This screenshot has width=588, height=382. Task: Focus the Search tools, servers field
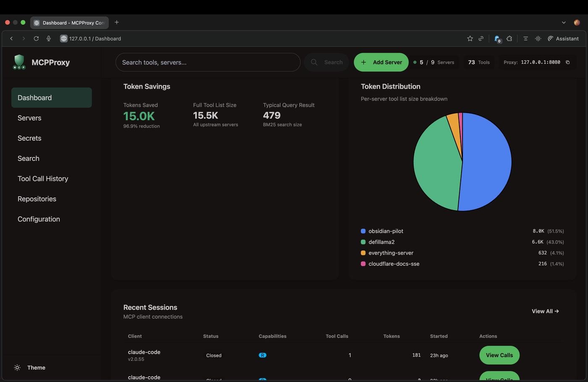(207, 62)
